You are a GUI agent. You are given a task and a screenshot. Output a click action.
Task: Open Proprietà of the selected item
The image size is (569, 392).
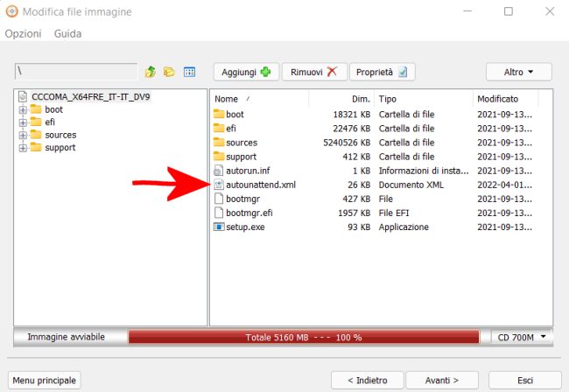382,72
